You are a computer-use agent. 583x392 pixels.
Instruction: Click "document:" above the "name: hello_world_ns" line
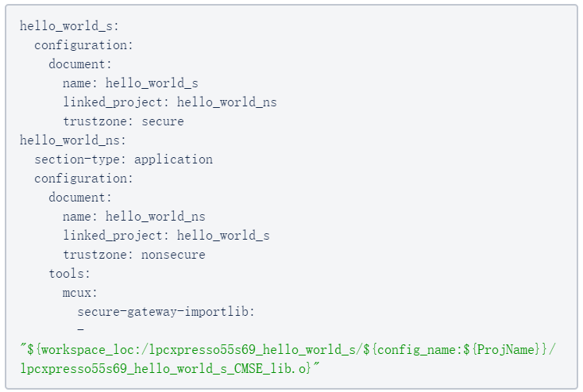[x=80, y=198]
